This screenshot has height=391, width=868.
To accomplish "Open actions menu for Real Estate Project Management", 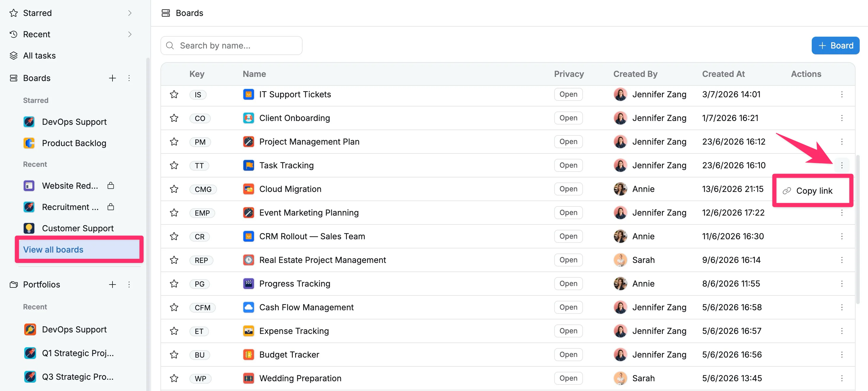I will [x=841, y=260].
